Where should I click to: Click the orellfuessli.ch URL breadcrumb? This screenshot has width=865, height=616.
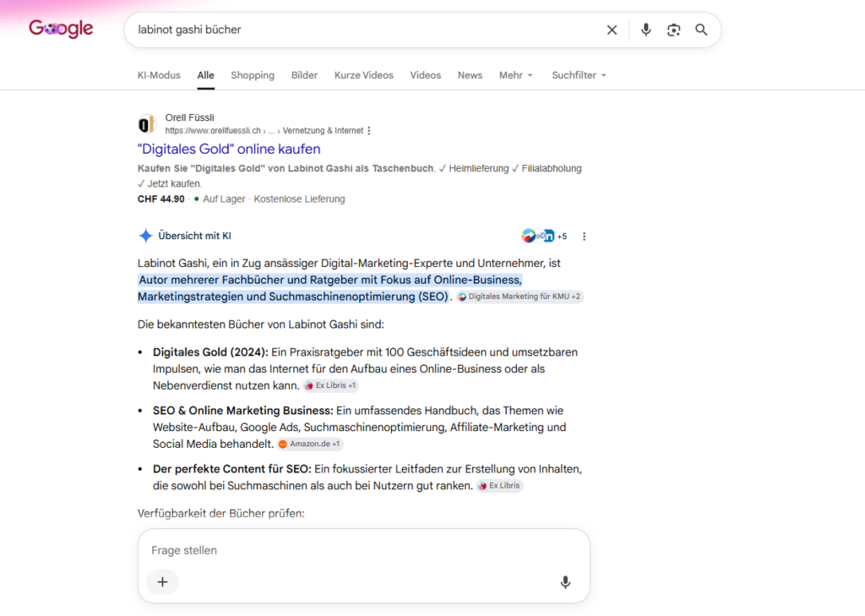[x=264, y=131]
